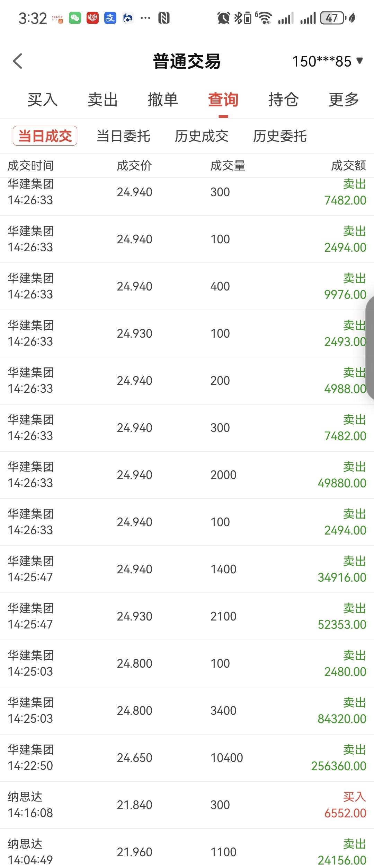The width and height of the screenshot is (374, 868).
Task: Switch to the 卖出 tab
Action: [103, 100]
